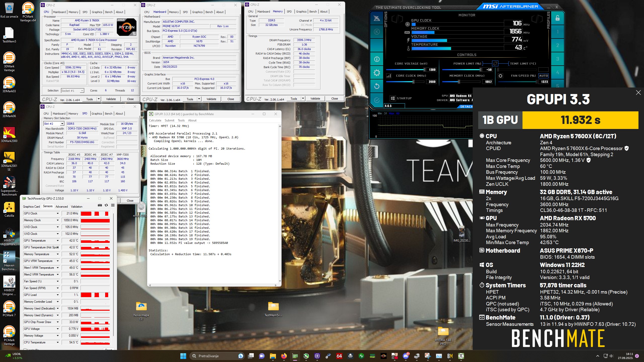Click Close in the CPU-Z Memory window
The width and height of the screenshot is (644, 362).
[335, 99]
